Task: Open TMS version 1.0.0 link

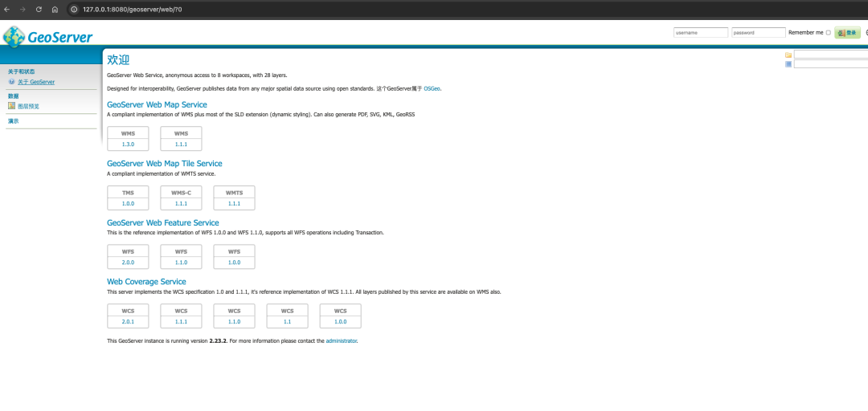Action: (128, 204)
